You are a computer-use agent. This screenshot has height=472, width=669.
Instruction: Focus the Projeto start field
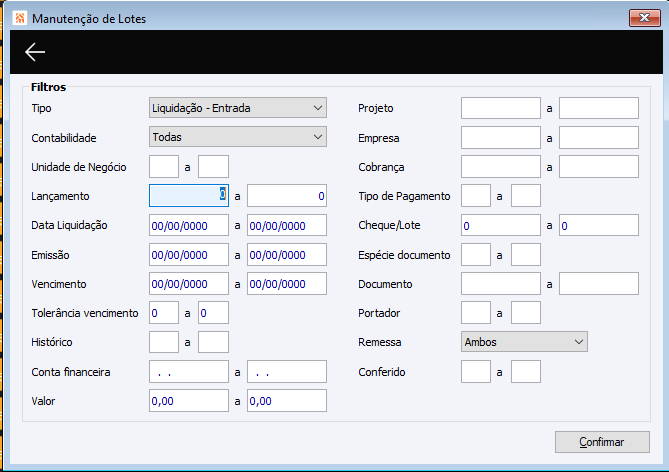[501, 108]
